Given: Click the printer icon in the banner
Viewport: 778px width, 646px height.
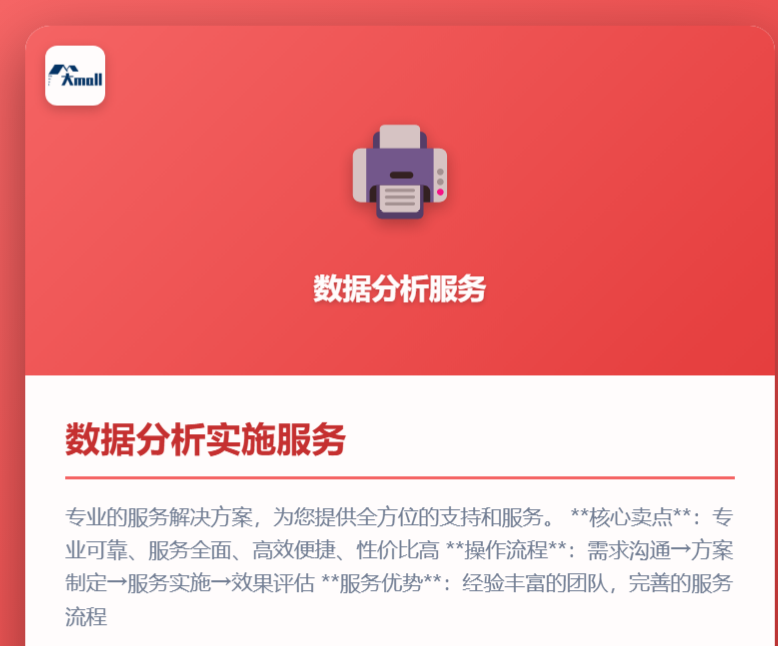Looking at the screenshot, I should pyautogui.click(x=400, y=172).
